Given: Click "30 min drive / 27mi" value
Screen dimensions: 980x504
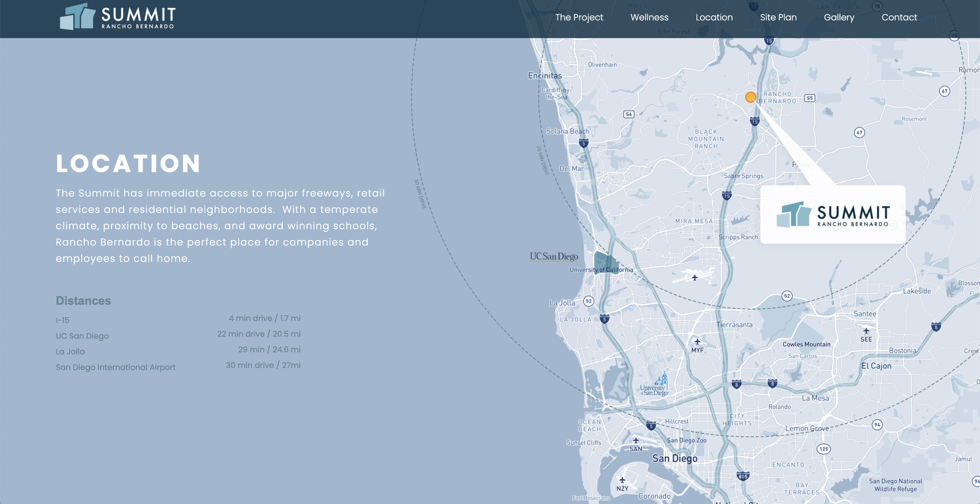Looking at the screenshot, I should (x=263, y=365).
